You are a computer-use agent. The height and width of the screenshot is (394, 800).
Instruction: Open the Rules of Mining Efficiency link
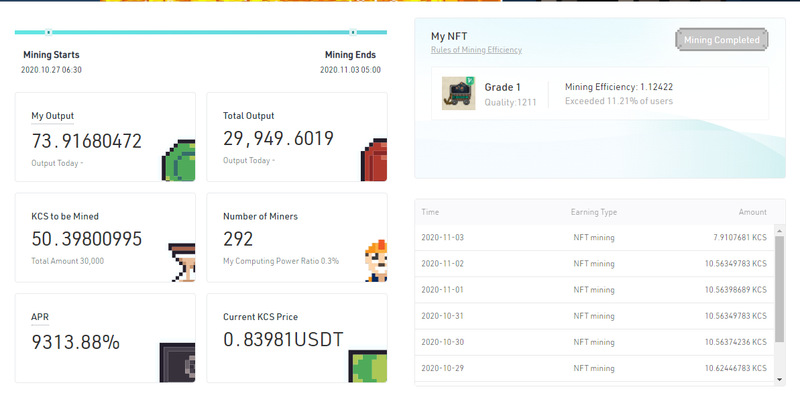click(x=476, y=50)
